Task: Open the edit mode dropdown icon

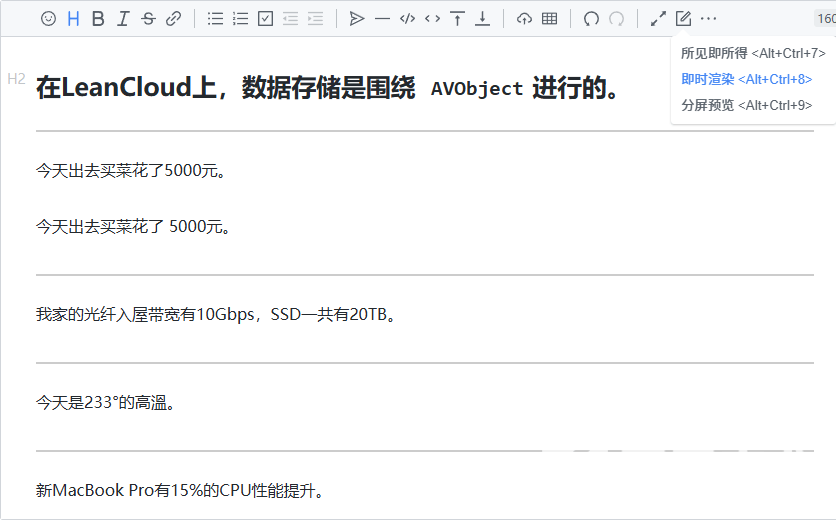Action: [683, 18]
